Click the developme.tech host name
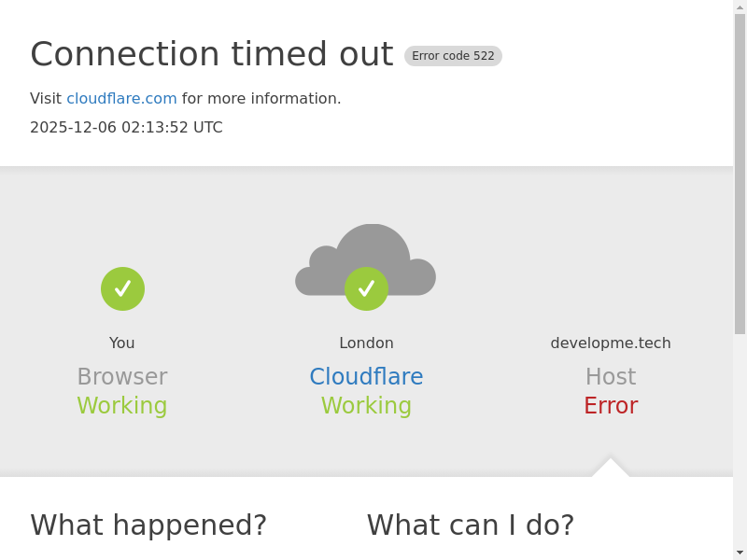Viewport: 747px width, 560px height. coord(611,343)
